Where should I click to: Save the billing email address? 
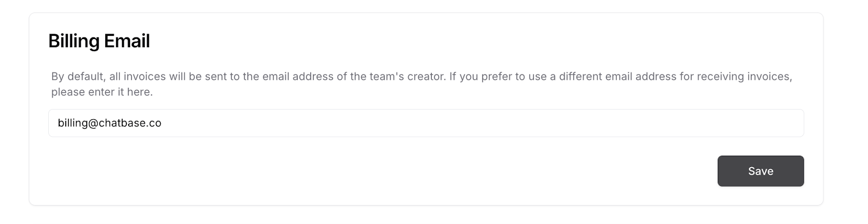point(761,171)
